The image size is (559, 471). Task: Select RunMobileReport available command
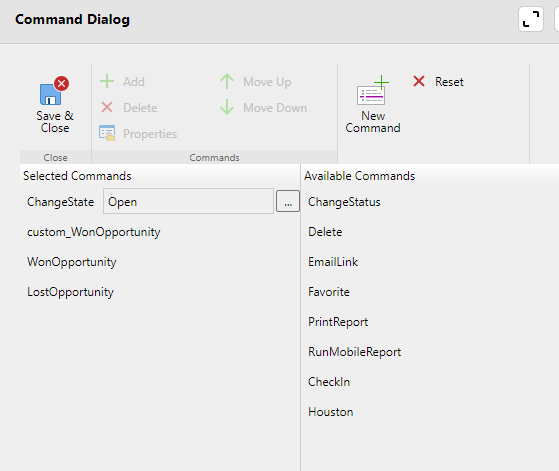click(x=354, y=352)
